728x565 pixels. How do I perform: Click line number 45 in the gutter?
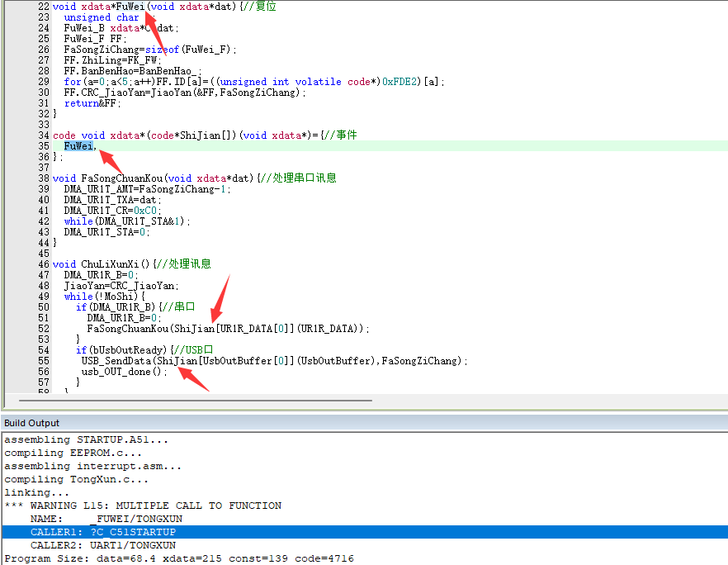point(44,254)
